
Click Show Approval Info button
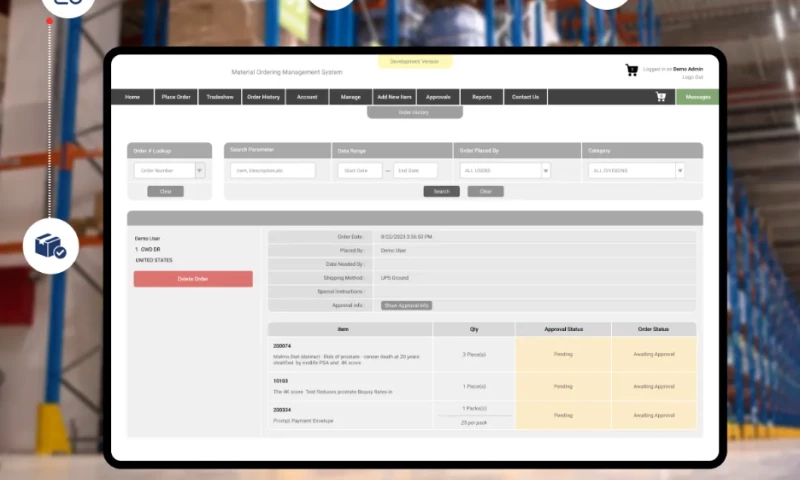(406, 306)
